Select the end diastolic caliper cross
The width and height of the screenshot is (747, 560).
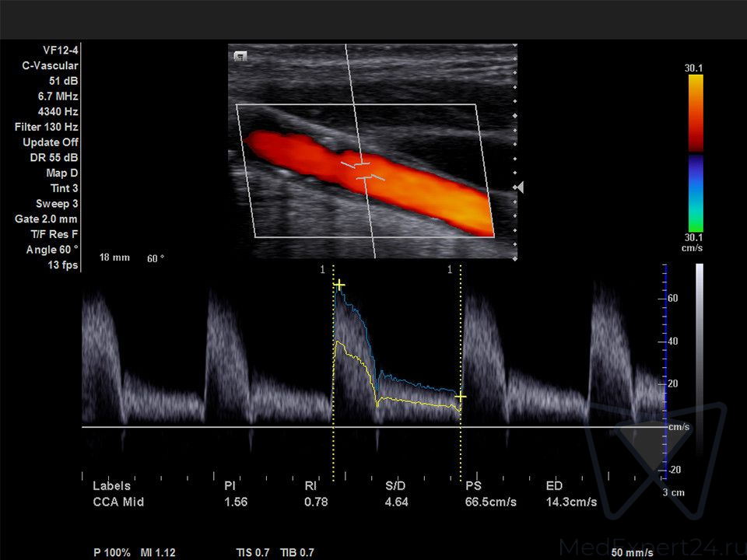461,397
